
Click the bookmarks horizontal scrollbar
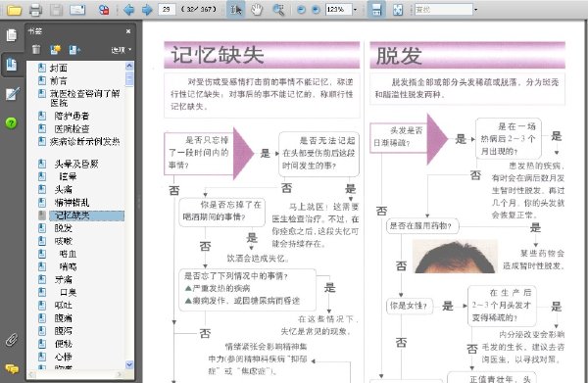[x=76, y=374]
